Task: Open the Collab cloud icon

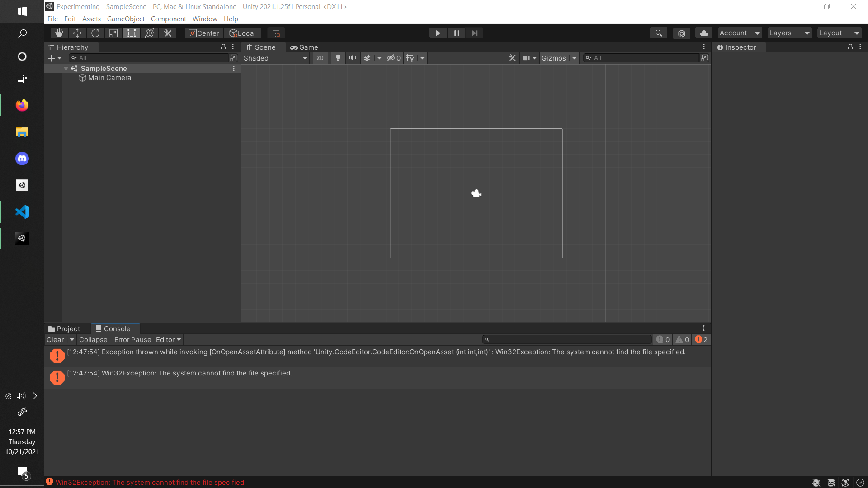Action: [703, 33]
